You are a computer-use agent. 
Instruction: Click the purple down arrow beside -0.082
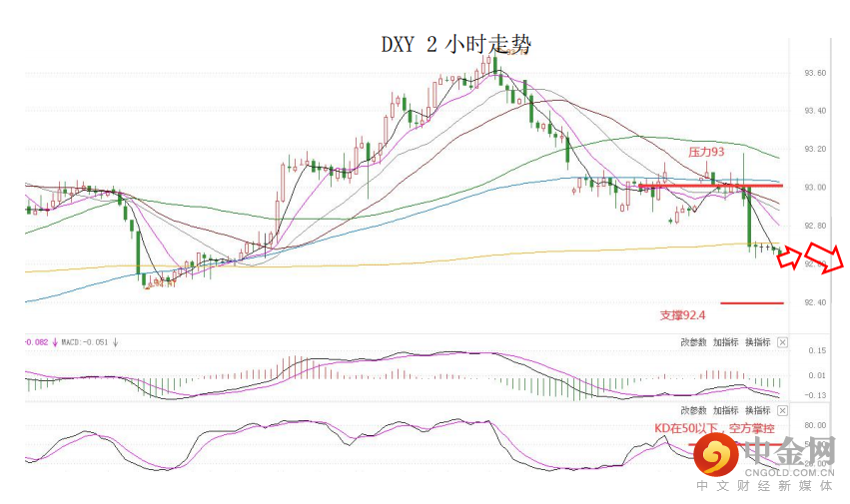pos(55,342)
